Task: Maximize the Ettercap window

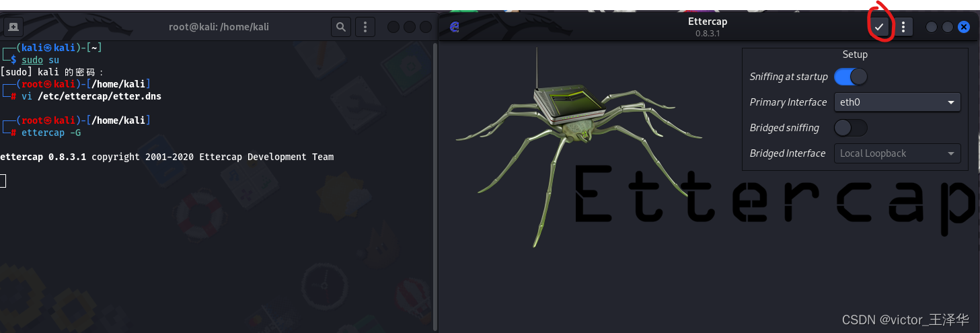Action: coord(948,27)
